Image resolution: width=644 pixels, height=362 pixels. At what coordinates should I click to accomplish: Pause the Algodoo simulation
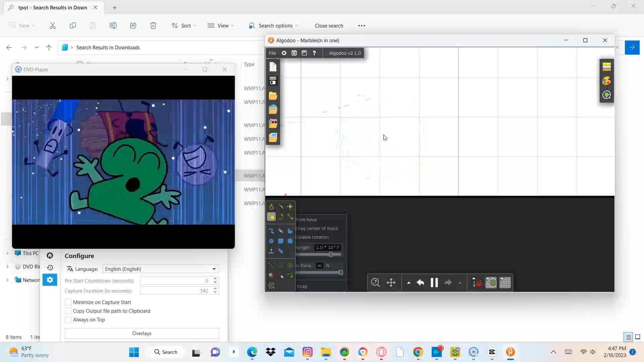(434, 283)
